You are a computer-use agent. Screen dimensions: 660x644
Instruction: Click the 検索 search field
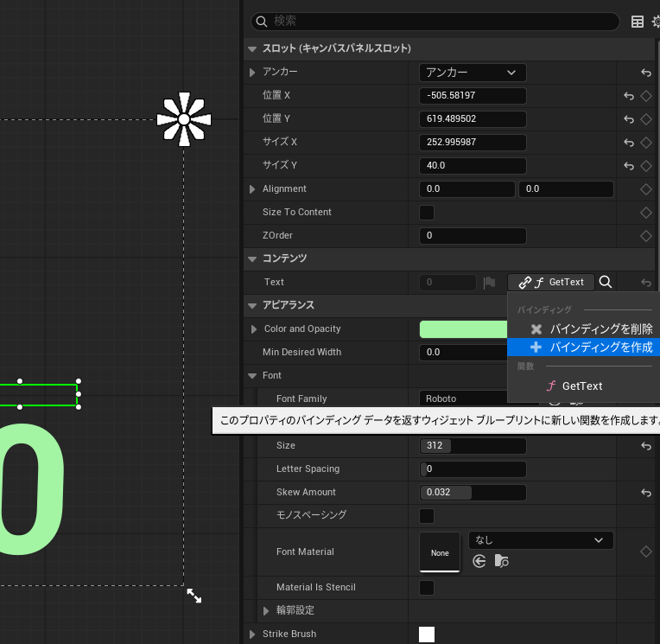pyautogui.click(x=441, y=22)
